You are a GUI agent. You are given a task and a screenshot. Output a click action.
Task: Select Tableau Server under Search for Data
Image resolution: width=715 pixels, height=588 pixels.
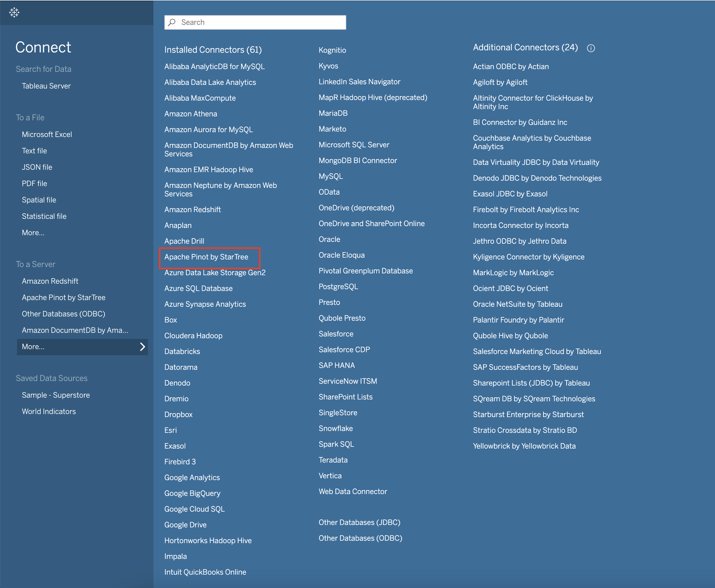point(46,86)
